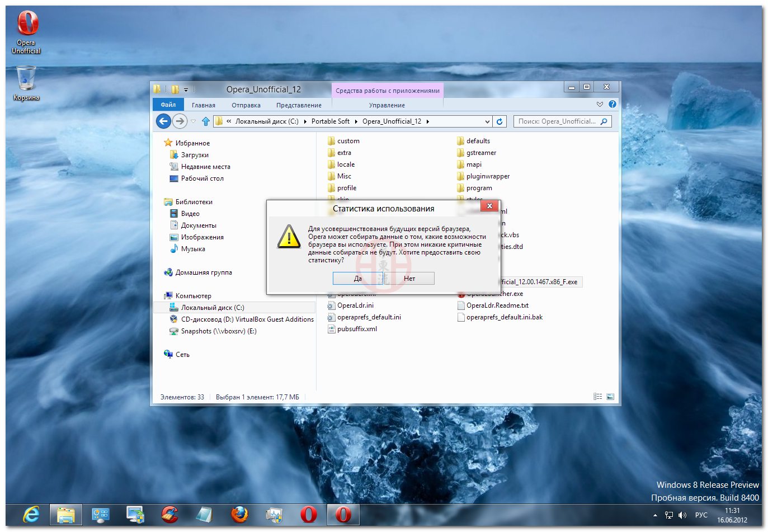Switch to large icons view in status bar
This screenshot has width=768, height=532.
(x=610, y=397)
